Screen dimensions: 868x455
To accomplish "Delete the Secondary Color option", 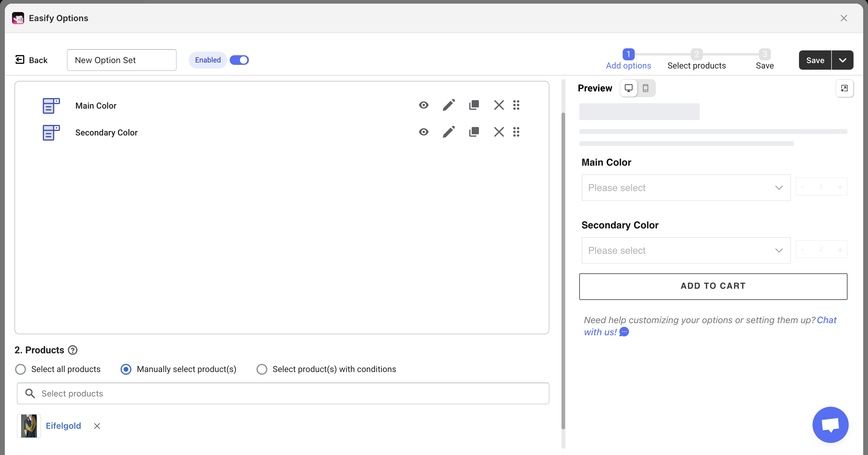I will 499,132.
